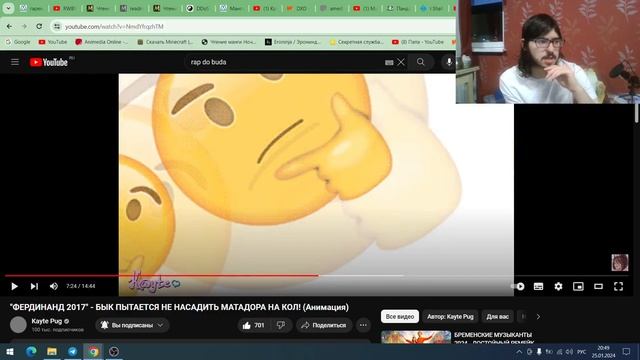Switch to the miniplayer

point(578,287)
